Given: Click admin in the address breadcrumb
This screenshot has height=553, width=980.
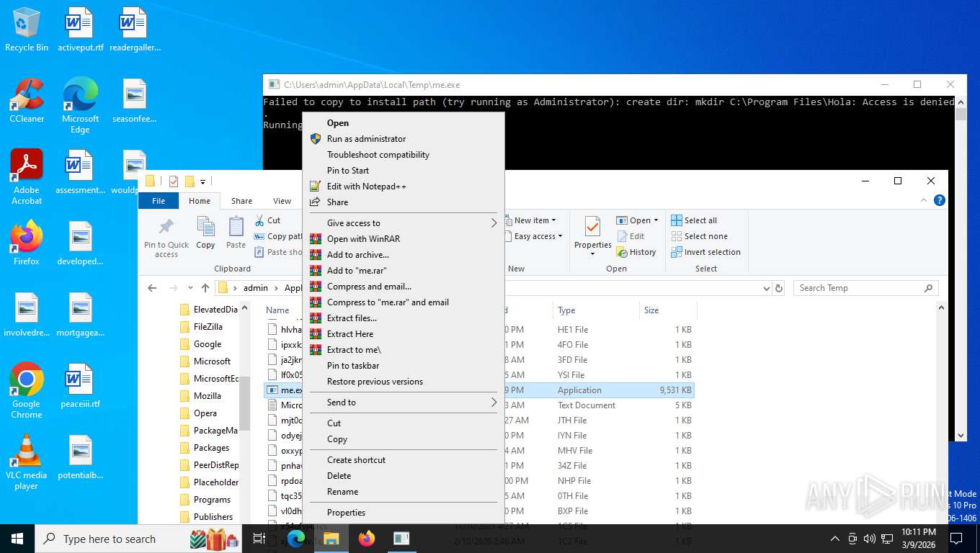Looking at the screenshot, I should pyautogui.click(x=255, y=288).
